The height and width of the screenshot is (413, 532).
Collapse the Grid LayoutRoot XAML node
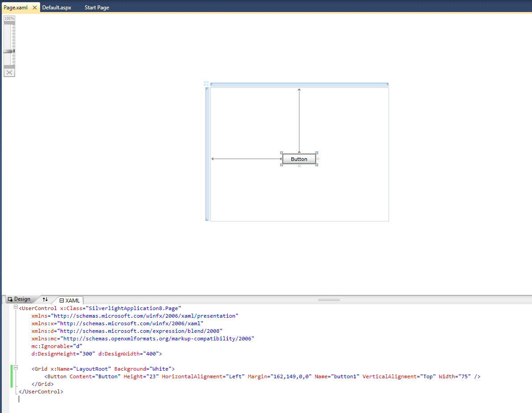pos(16,368)
